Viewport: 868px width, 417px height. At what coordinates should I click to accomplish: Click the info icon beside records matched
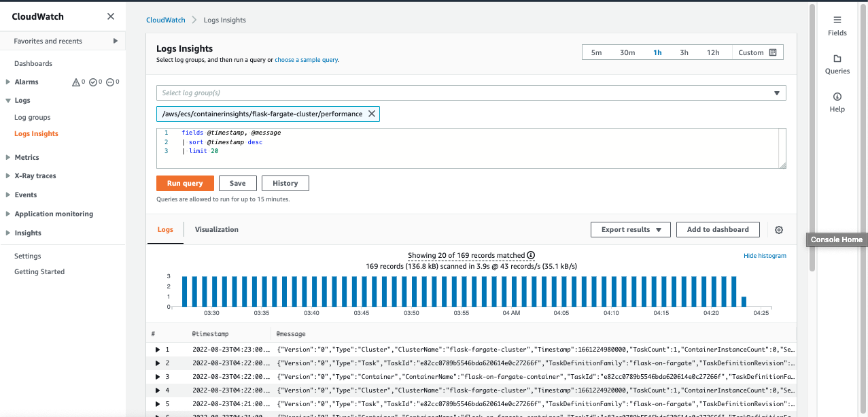pos(531,256)
